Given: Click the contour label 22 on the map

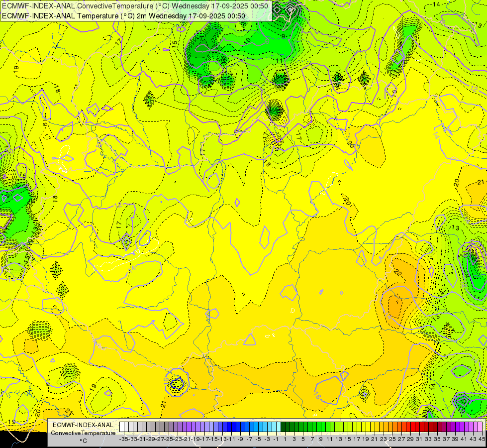Looking at the screenshot, I should tap(397, 273).
